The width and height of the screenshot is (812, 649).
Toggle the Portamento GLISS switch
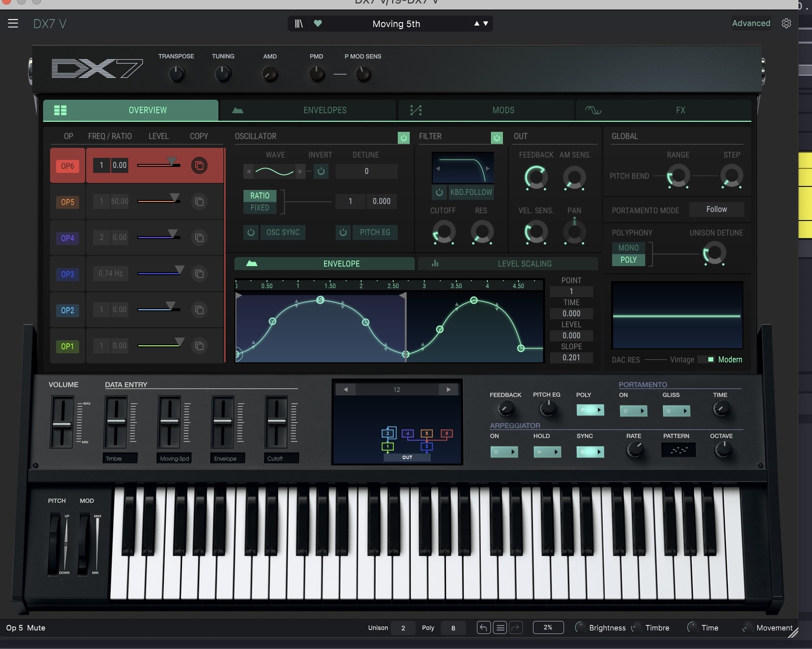pyautogui.click(x=677, y=411)
